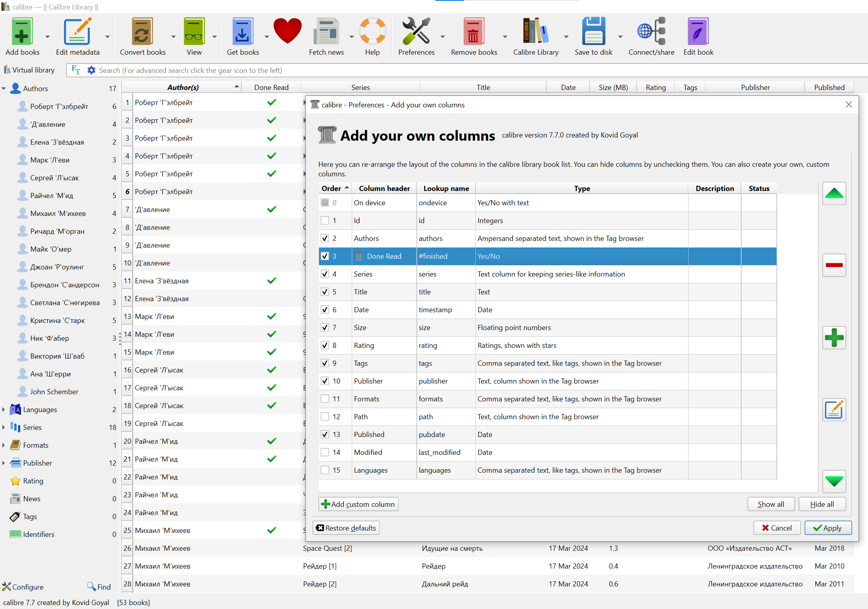Open Fetch news dropdown arrow
The image size is (868, 609).
351,36
